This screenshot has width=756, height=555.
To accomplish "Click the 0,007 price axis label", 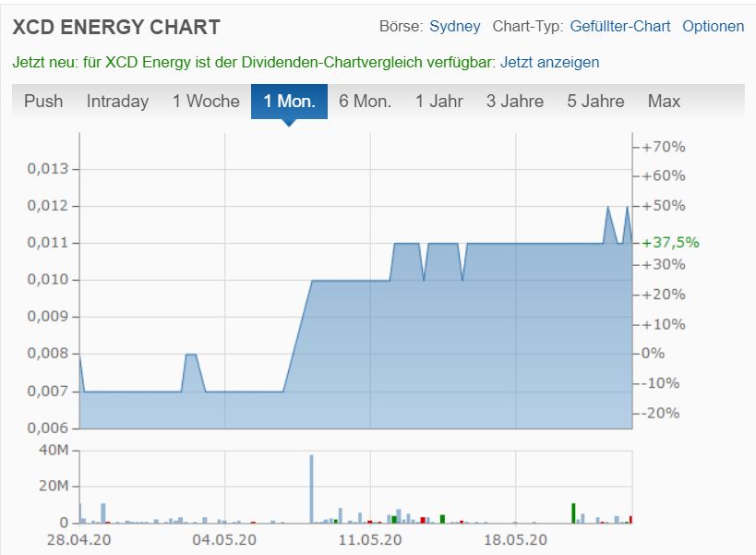I will click(x=48, y=391).
